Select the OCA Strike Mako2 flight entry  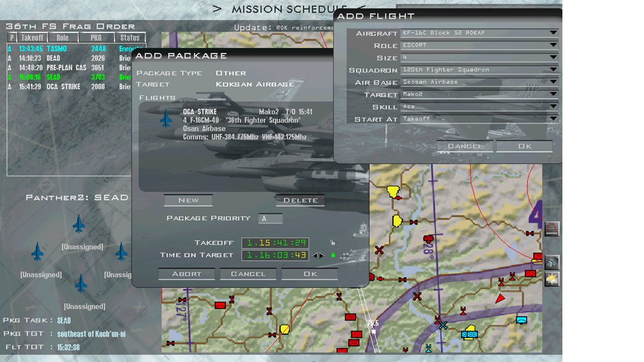247,124
